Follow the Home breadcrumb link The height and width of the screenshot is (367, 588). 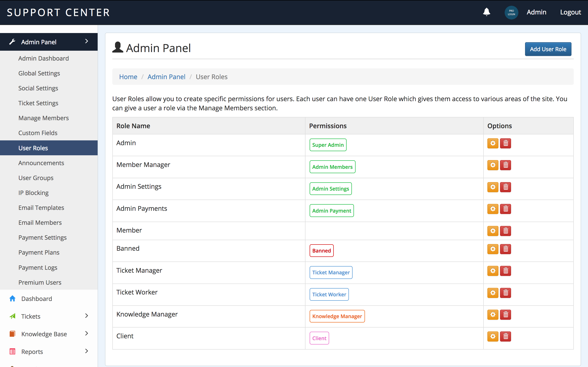(128, 77)
